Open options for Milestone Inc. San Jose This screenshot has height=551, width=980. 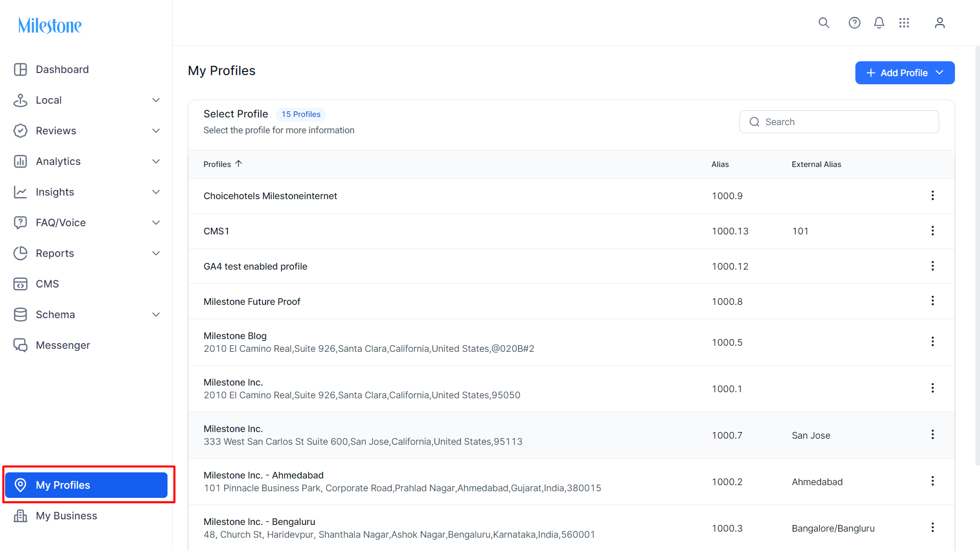[933, 435]
